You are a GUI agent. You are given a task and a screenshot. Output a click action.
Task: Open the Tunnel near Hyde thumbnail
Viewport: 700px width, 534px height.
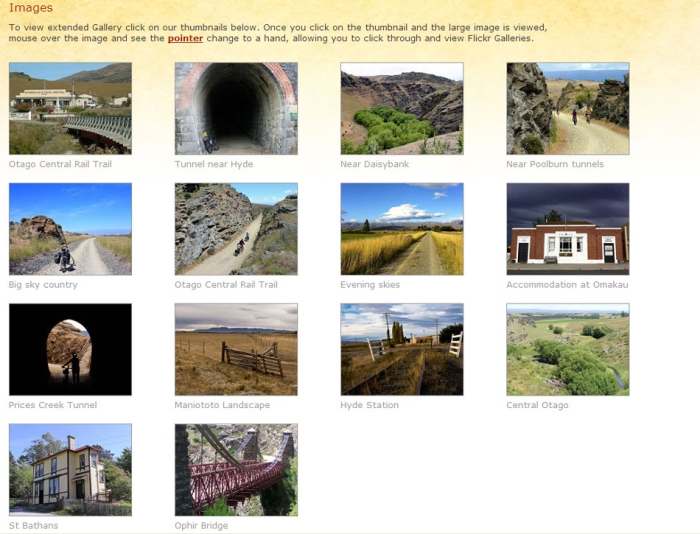point(236,108)
